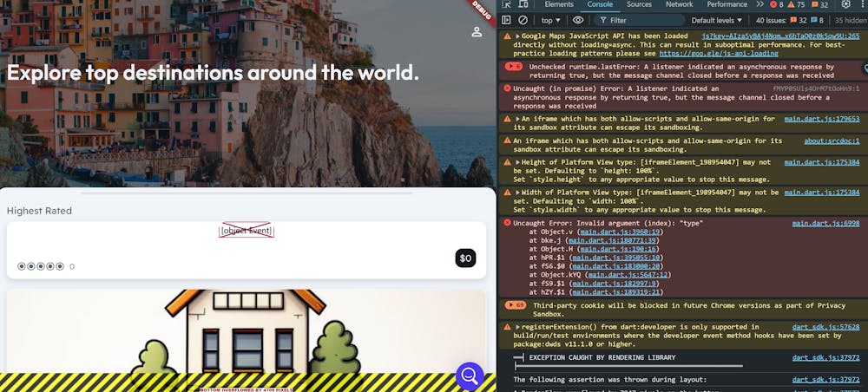Image resolution: width=868 pixels, height=392 pixels.
Task: Click the grouped runtime.lastError error badge
Action: [x=514, y=67]
